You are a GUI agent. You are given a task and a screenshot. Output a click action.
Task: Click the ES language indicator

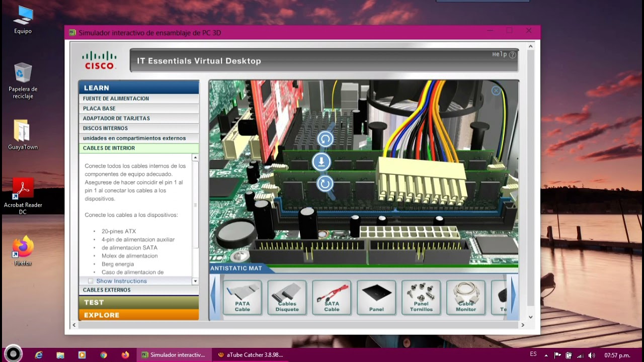click(533, 354)
